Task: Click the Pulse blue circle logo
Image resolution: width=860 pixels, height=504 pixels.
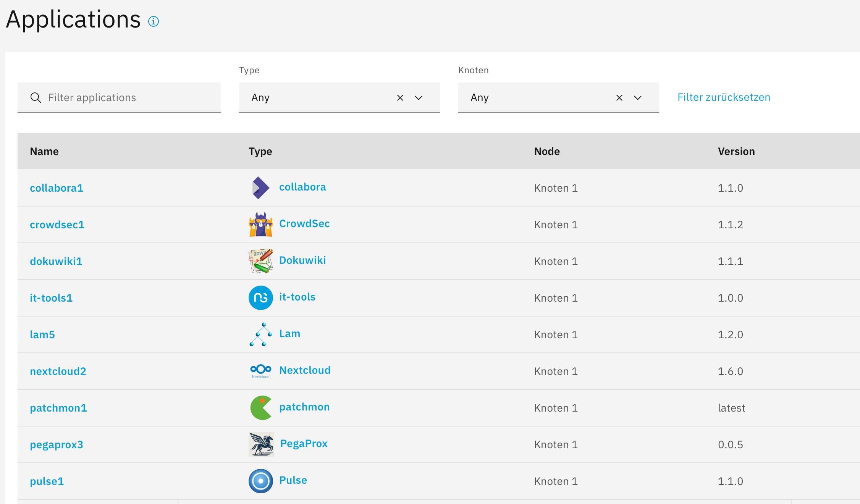Action: pos(260,481)
